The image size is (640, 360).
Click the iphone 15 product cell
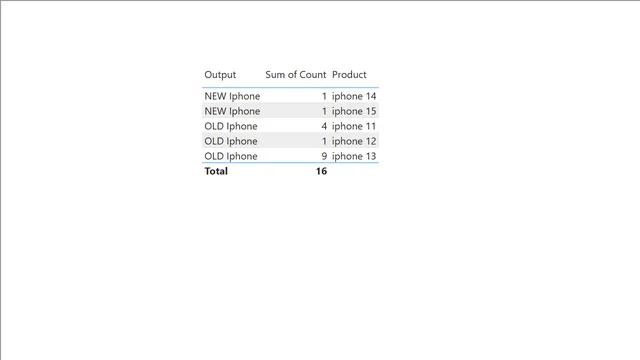coord(354,111)
